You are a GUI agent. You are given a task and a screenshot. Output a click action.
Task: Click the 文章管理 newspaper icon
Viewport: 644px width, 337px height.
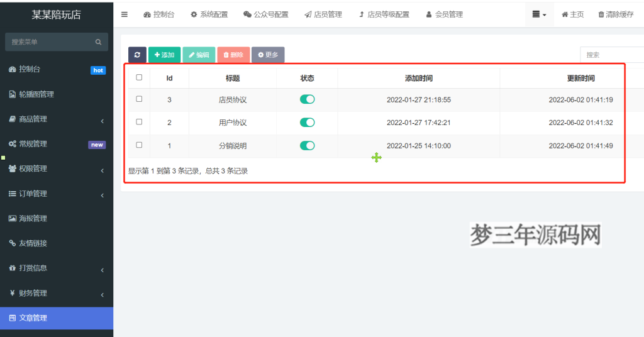(13, 318)
